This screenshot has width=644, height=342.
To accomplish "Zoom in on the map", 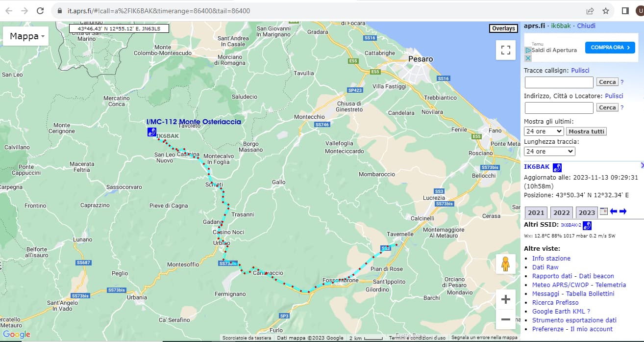I will [x=505, y=299].
